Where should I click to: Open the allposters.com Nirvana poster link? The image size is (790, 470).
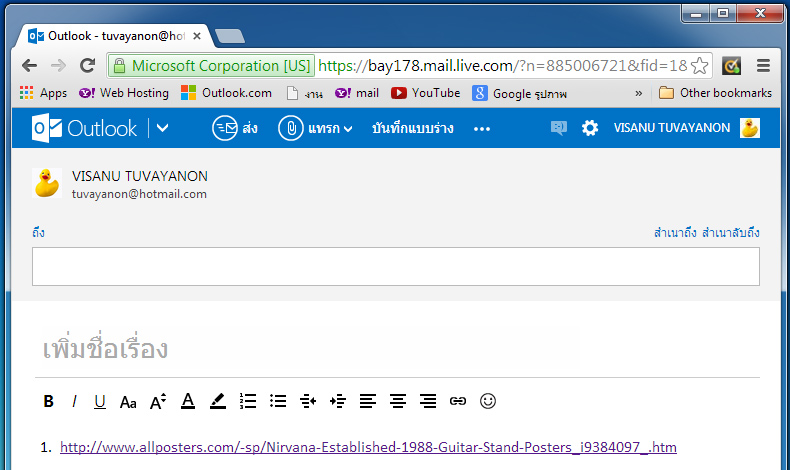point(368,447)
